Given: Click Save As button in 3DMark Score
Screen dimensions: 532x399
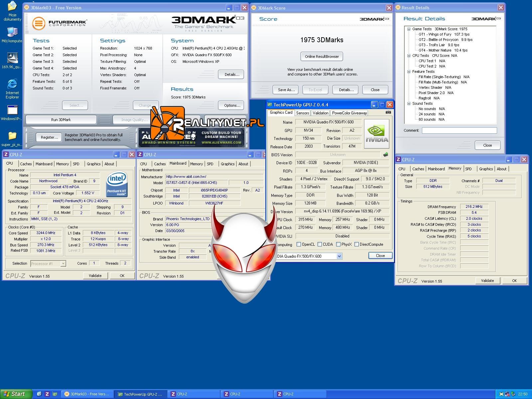Looking at the screenshot, I should pos(286,90).
